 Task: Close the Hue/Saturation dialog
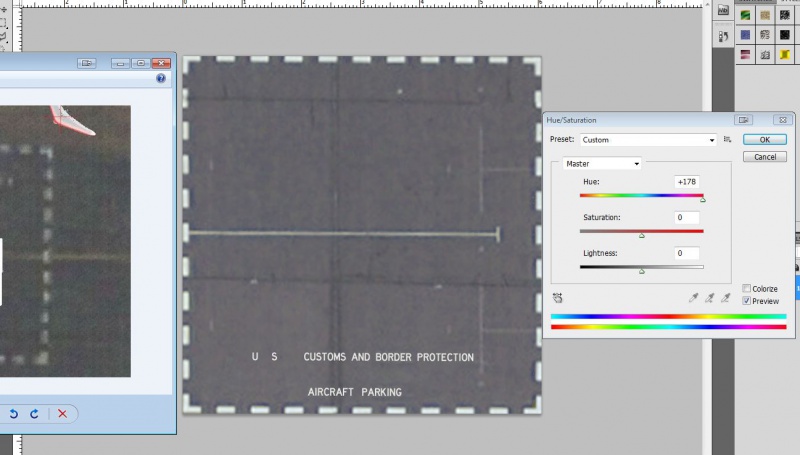782,120
